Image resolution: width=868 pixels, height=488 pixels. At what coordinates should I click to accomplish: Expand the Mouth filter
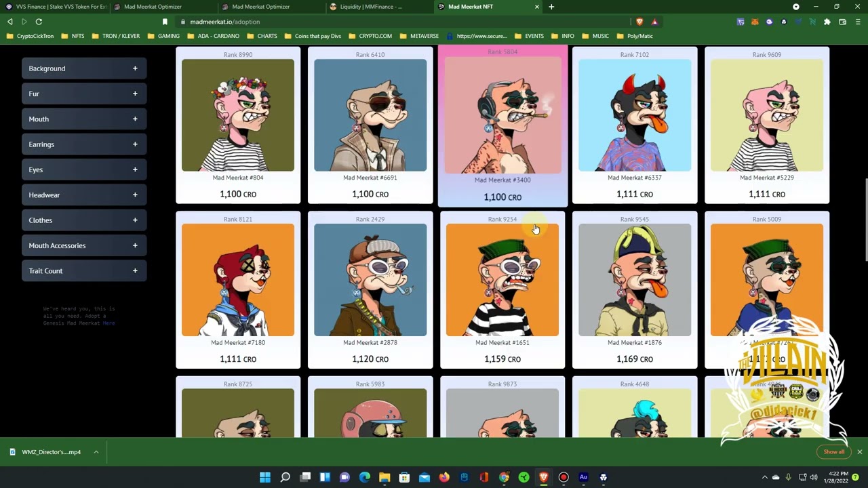point(84,119)
